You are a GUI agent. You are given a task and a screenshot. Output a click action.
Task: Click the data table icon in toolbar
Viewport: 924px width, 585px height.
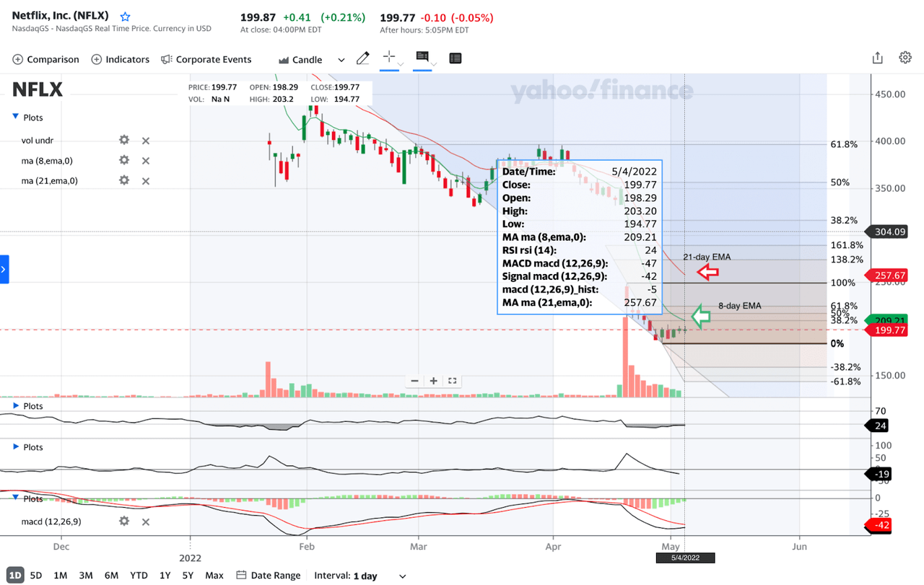coord(455,58)
